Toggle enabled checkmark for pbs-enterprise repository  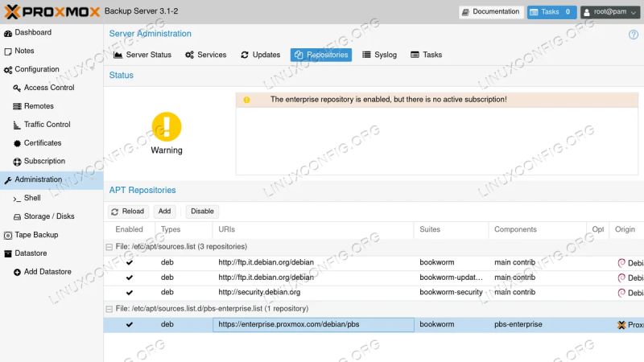pos(130,325)
